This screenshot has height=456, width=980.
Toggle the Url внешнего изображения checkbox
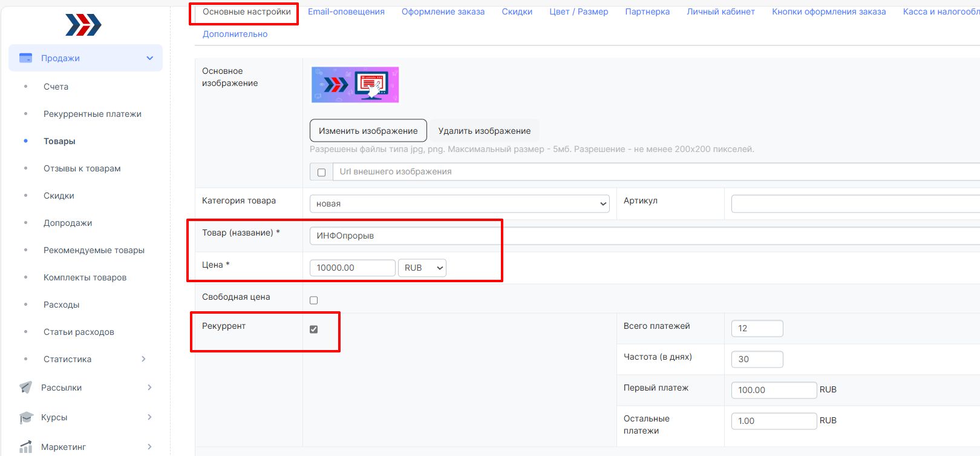click(321, 172)
